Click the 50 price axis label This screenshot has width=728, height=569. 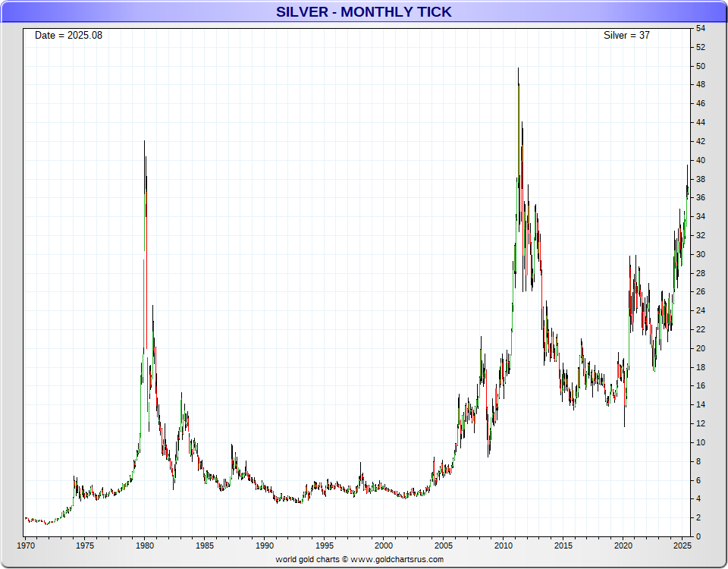click(x=701, y=66)
